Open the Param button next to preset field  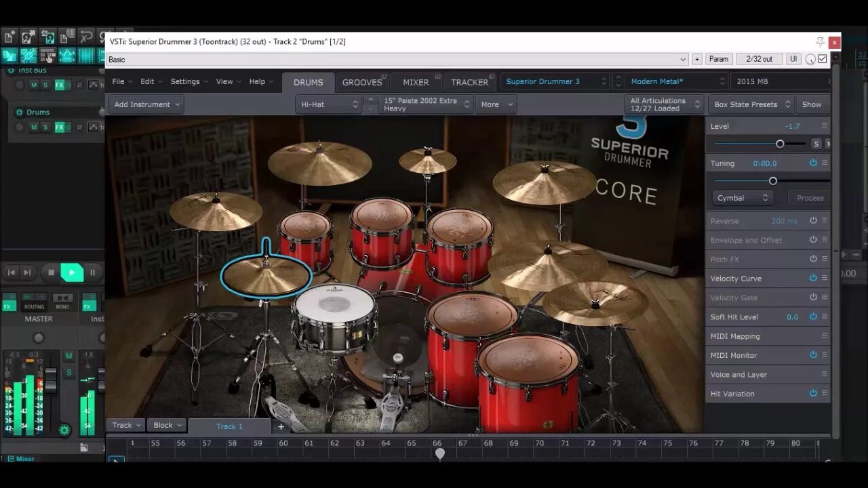(718, 59)
